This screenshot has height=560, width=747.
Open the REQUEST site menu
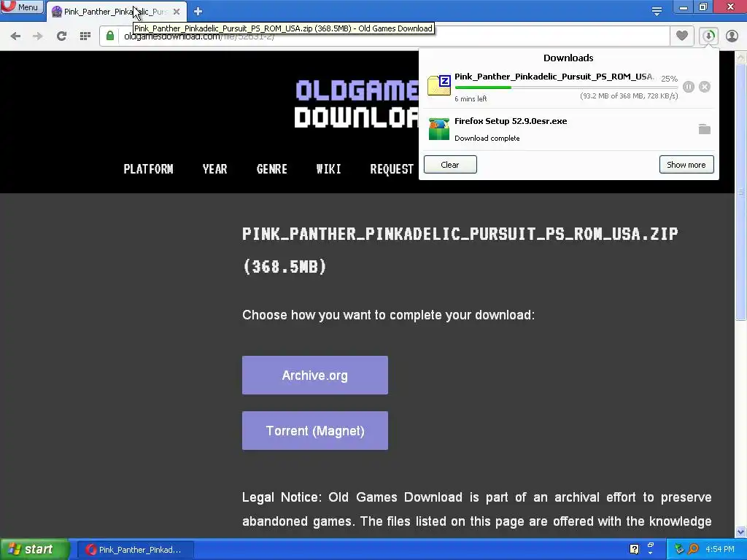coord(392,169)
